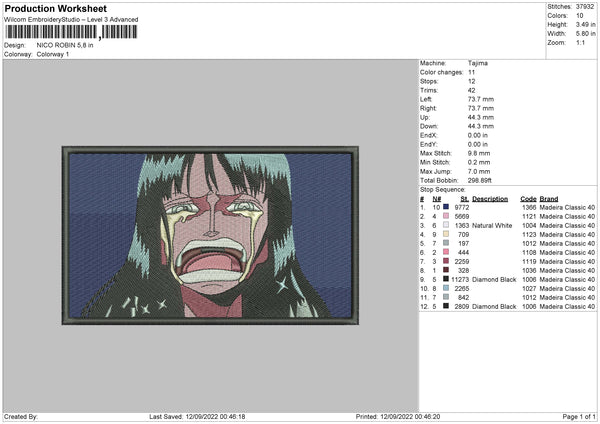Click the design name 'NICO ROBIN 5,8 in'
The height and width of the screenshot is (424, 600).
click(65, 45)
